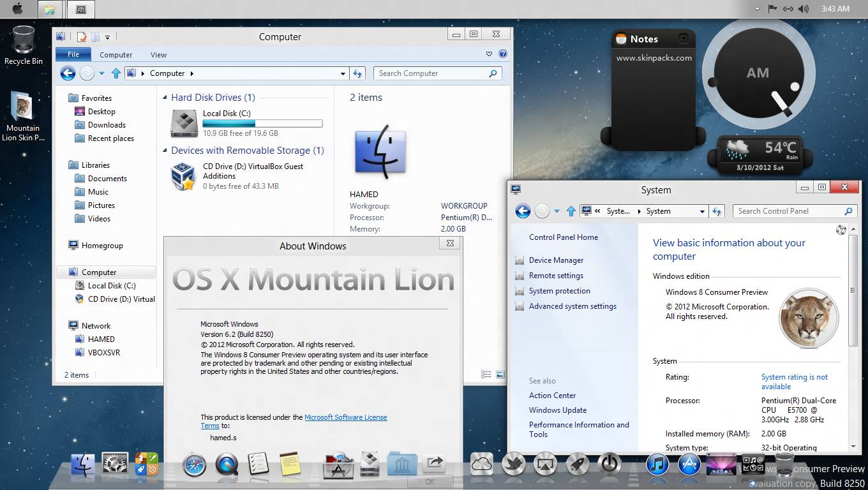The height and width of the screenshot is (490, 868).
Task: Select CD Drive (D:) VirtualBox Guest Additions
Action: pos(248,176)
